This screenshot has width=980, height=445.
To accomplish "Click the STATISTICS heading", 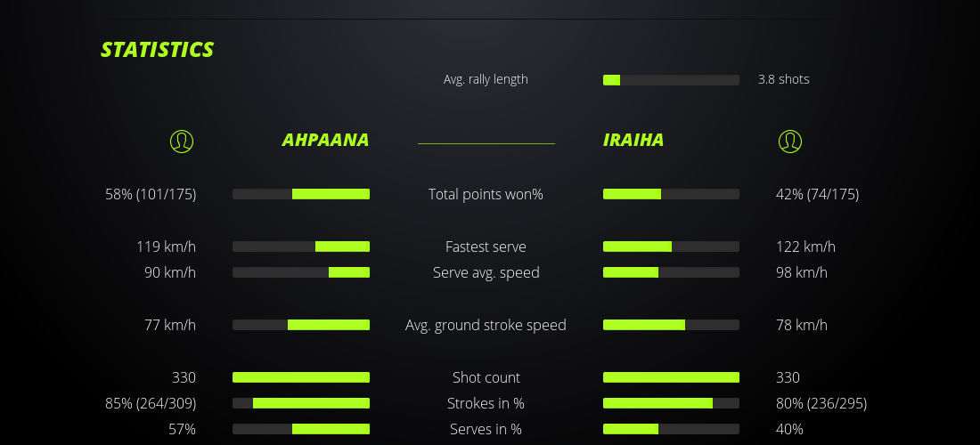I will click(158, 50).
